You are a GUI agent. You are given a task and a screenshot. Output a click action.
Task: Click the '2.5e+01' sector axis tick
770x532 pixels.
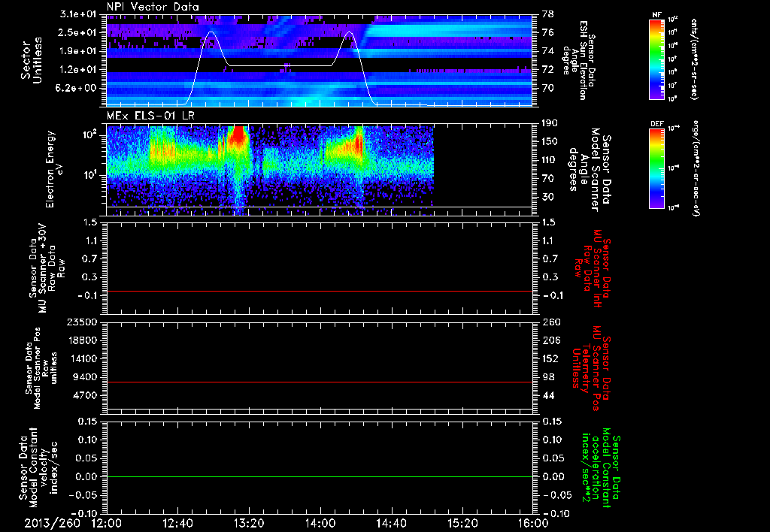(x=78, y=32)
